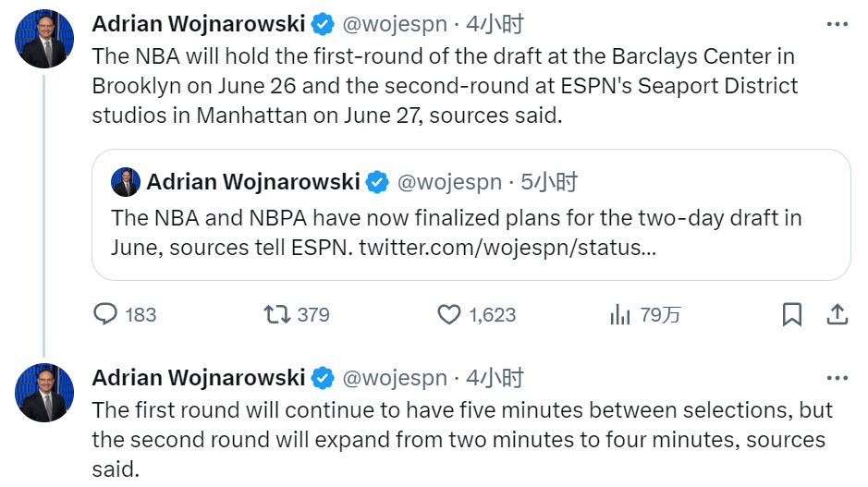
Task: Click the verified badge in the quoted tweet
Action: [377, 182]
